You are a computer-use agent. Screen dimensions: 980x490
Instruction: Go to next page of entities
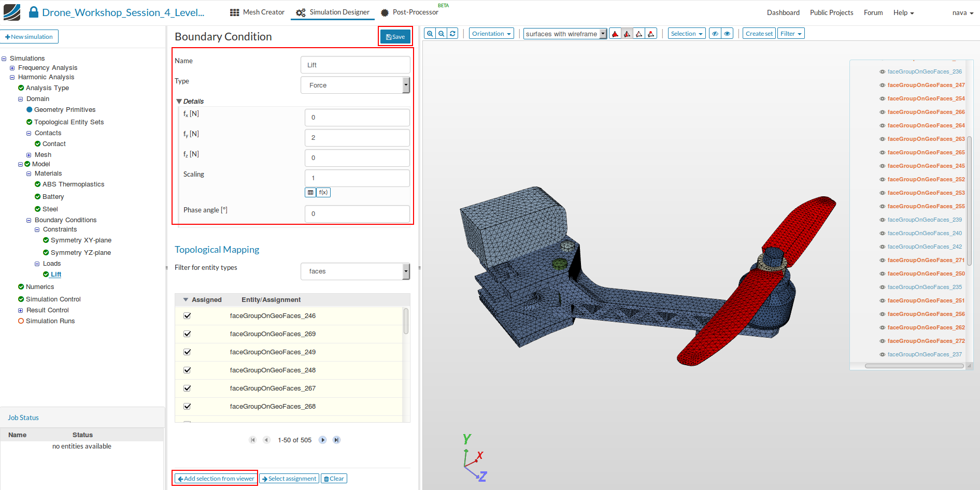(x=322, y=440)
